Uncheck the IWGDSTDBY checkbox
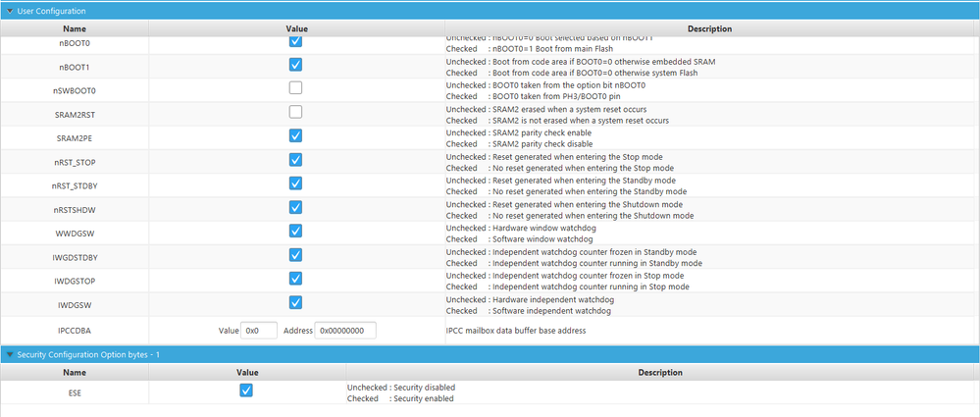This screenshot has width=980, height=417. pyautogui.click(x=295, y=254)
